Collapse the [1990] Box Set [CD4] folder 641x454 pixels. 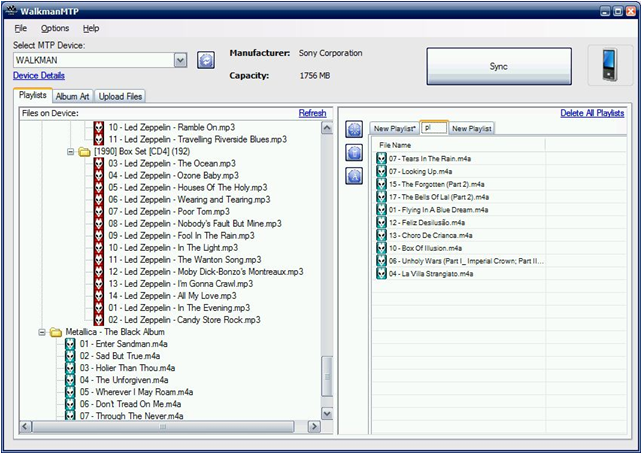coord(70,152)
